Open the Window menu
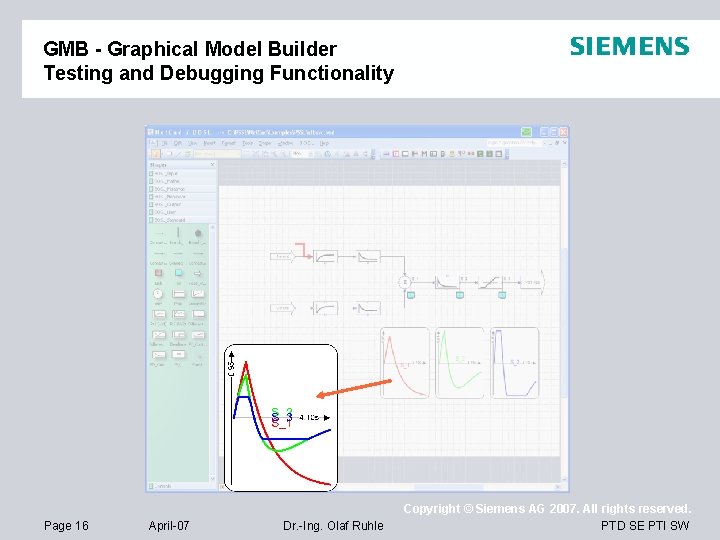 point(285,143)
